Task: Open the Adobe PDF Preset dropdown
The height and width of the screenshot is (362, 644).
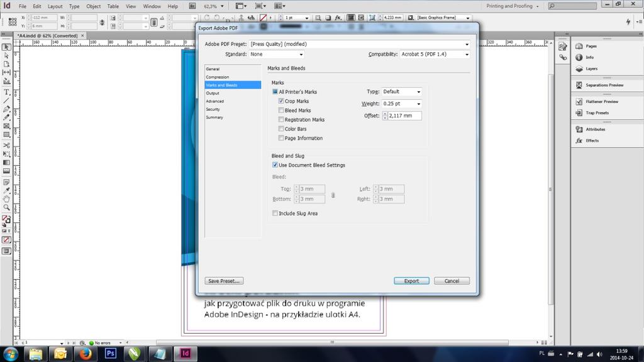Action: [x=359, y=44]
